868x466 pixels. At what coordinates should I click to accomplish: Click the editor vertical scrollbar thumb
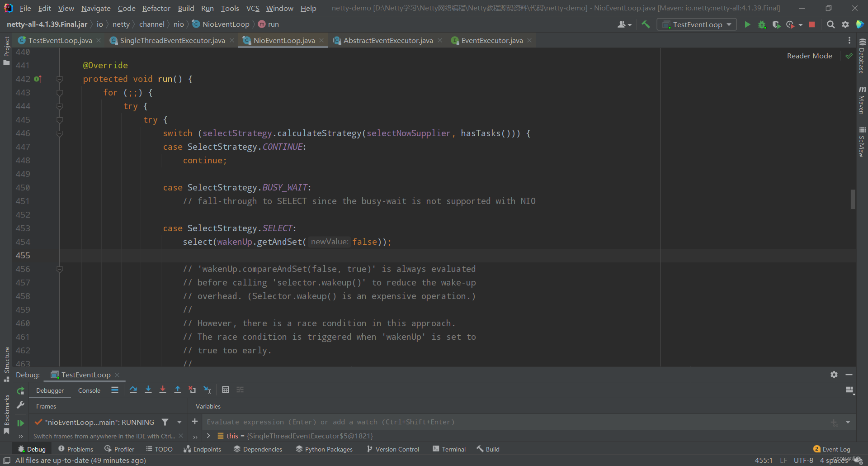click(853, 199)
